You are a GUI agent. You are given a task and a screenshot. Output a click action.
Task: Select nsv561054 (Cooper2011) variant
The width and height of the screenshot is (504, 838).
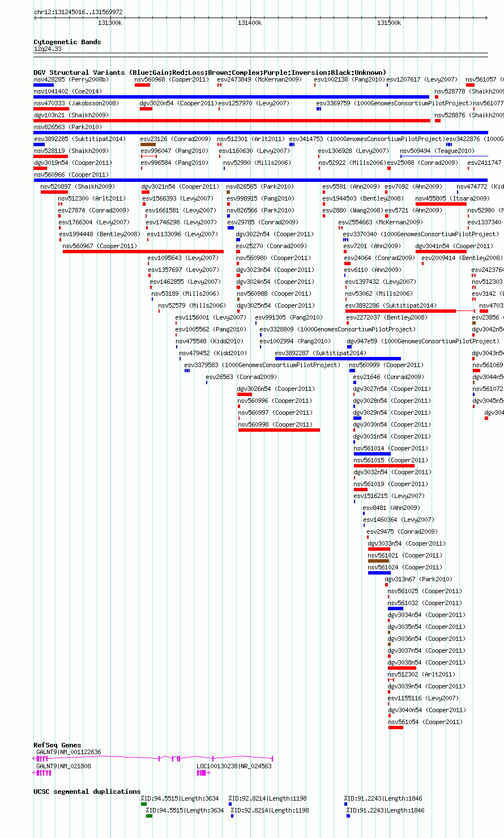pos(425,722)
